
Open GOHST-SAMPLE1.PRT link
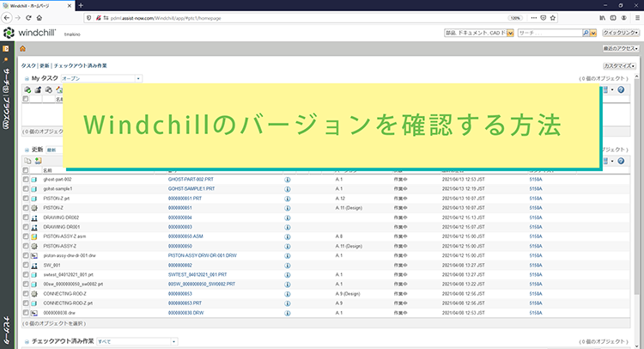(x=191, y=188)
